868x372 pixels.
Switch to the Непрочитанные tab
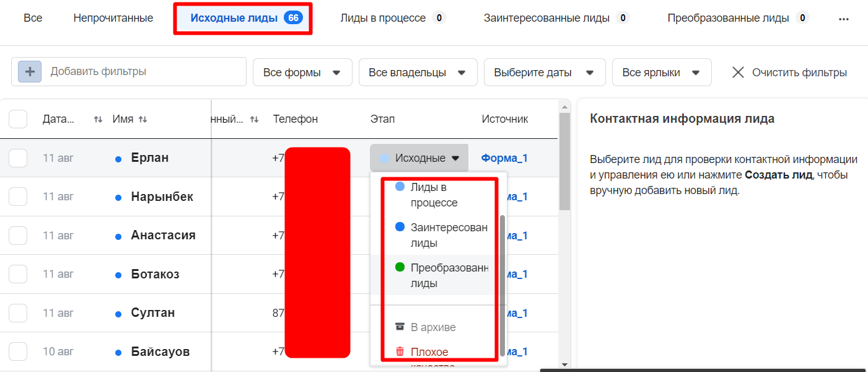point(113,18)
